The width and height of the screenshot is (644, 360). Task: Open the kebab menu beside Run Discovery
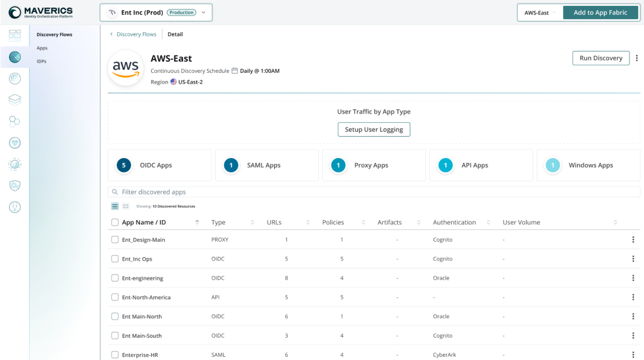click(636, 58)
